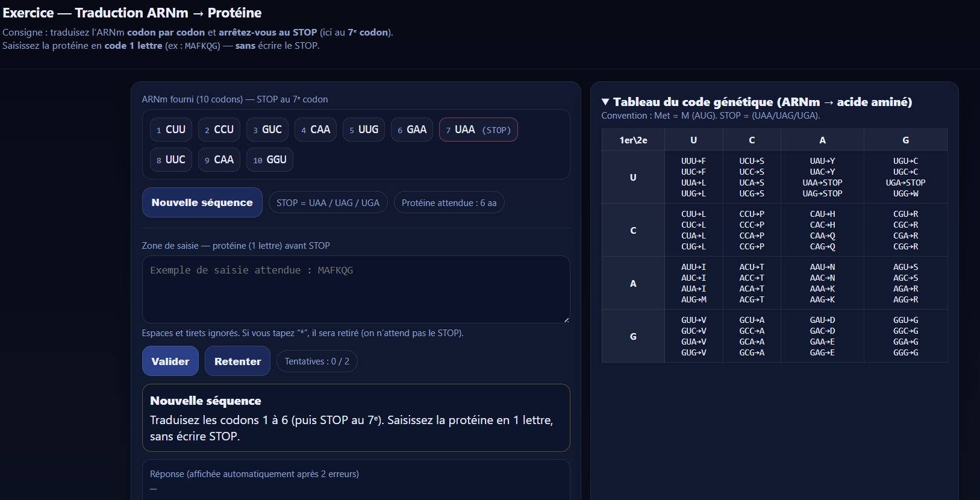Select codon 5 UUG chip
The height and width of the screenshot is (500, 980).
point(364,130)
